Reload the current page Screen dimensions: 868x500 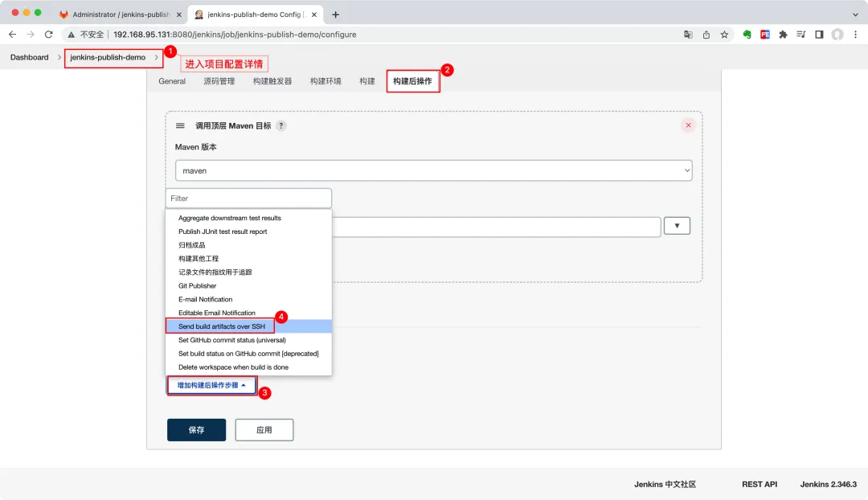49,35
